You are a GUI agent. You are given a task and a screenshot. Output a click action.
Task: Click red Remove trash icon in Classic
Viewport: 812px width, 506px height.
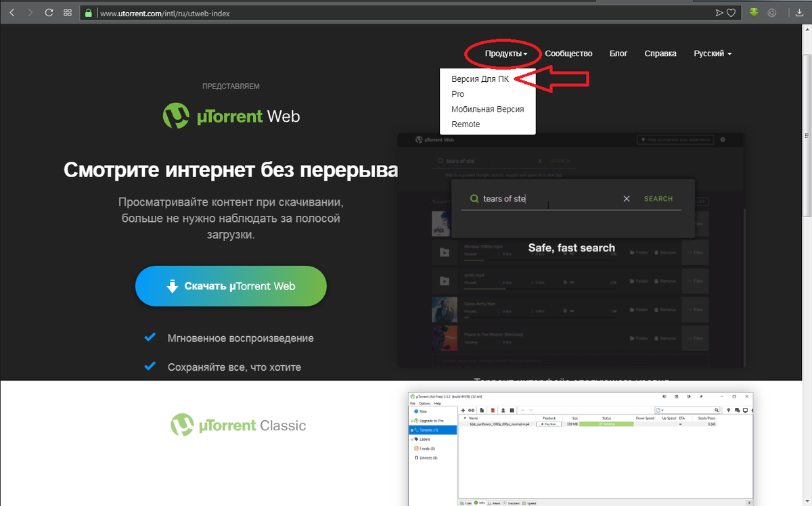pyautogui.click(x=493, y=411)
